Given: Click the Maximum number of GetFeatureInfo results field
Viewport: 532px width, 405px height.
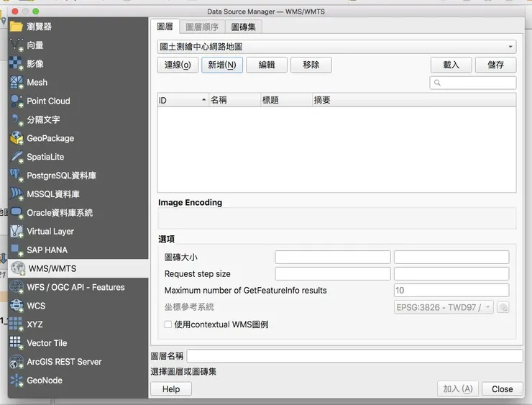Looking at the screenshot, I should tap(451, 290).
